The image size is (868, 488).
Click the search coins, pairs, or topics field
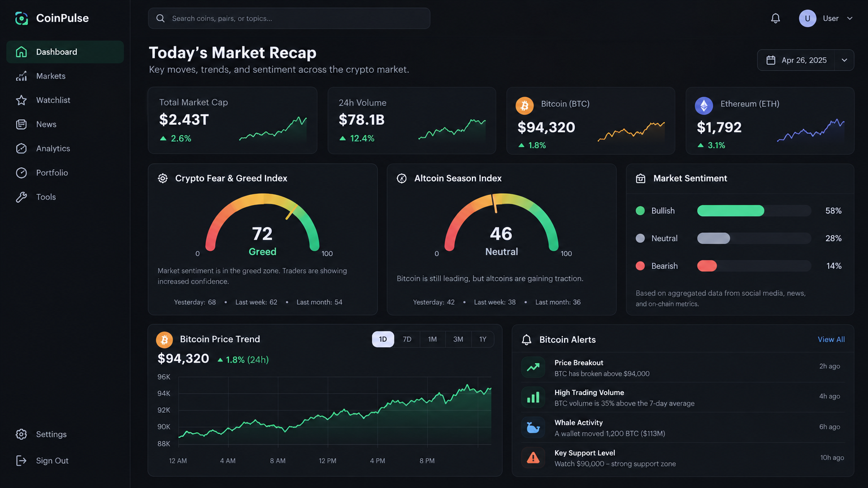click(289, 19)
